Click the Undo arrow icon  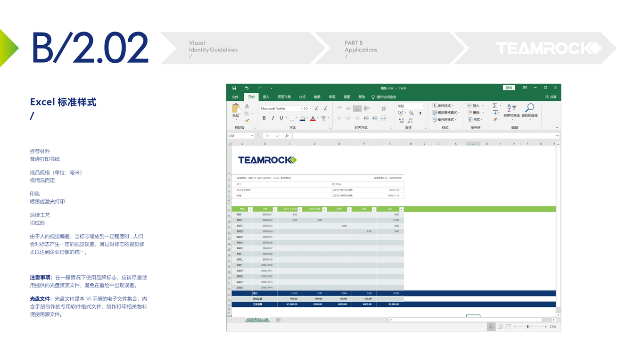pyautogui.click(x=247, y=88)
